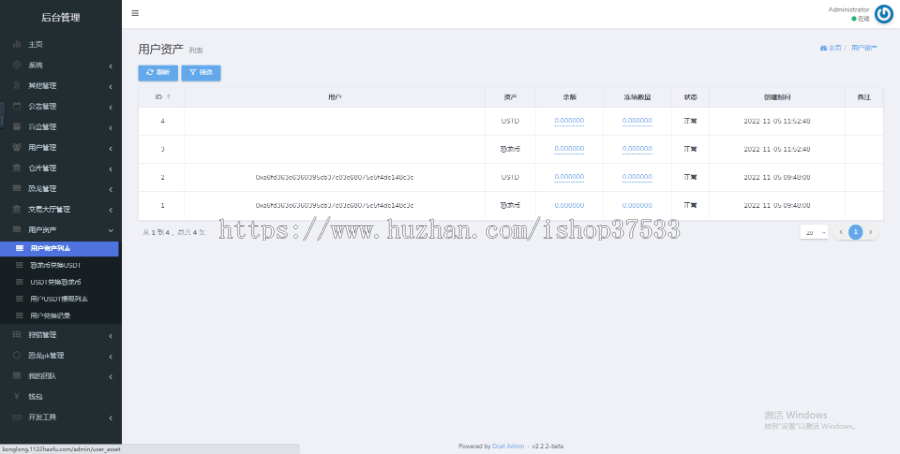The height and width of the screenshot is (454, 900).
Task: Expand the 恐龙管理 menu chevron
Action: point(110,189)
